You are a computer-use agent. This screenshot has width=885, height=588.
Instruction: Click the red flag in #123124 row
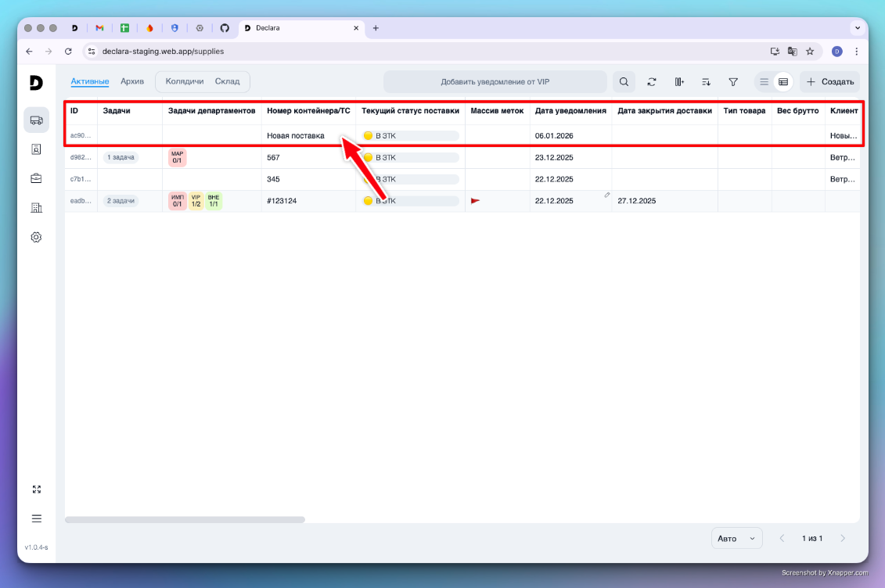click(x=475, y=201)
